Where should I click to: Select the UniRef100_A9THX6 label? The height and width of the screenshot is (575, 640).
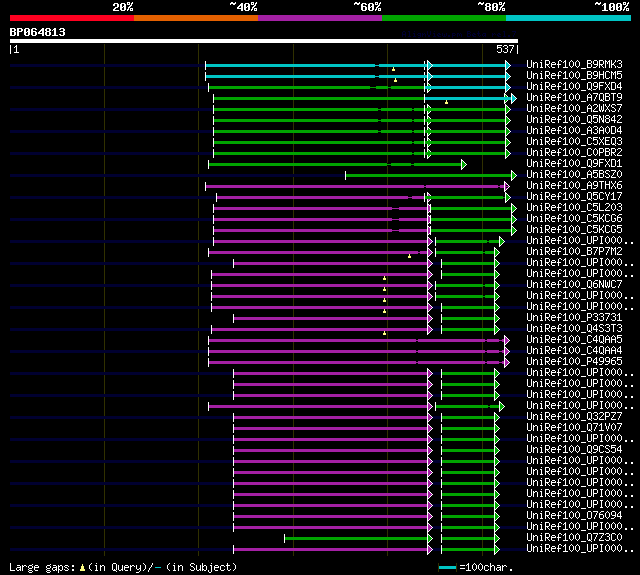pyautogui.click(x=574, y=186)
